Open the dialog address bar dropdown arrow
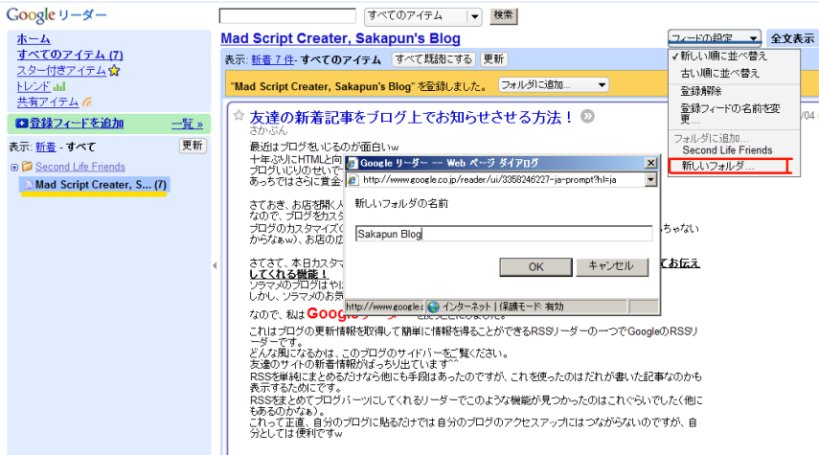Viewport: 819px width, 455px height. pyautogui.click(x=650, y=180)
